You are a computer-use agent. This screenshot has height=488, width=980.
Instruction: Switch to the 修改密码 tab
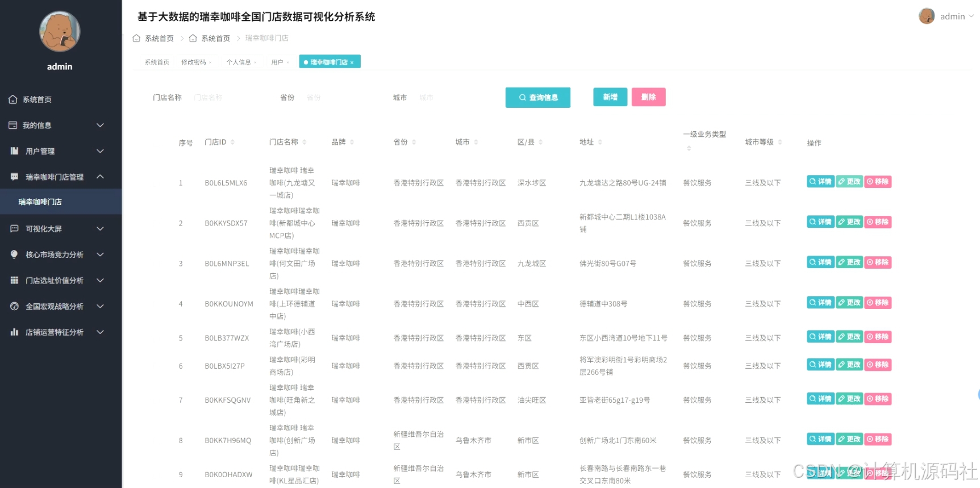tap(194, 62)
